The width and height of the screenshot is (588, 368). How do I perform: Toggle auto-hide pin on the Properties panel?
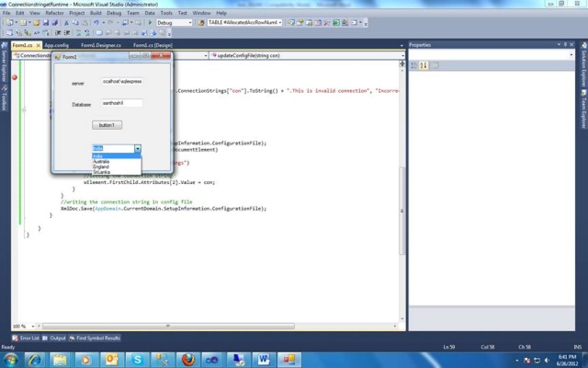tap(566, 44)
